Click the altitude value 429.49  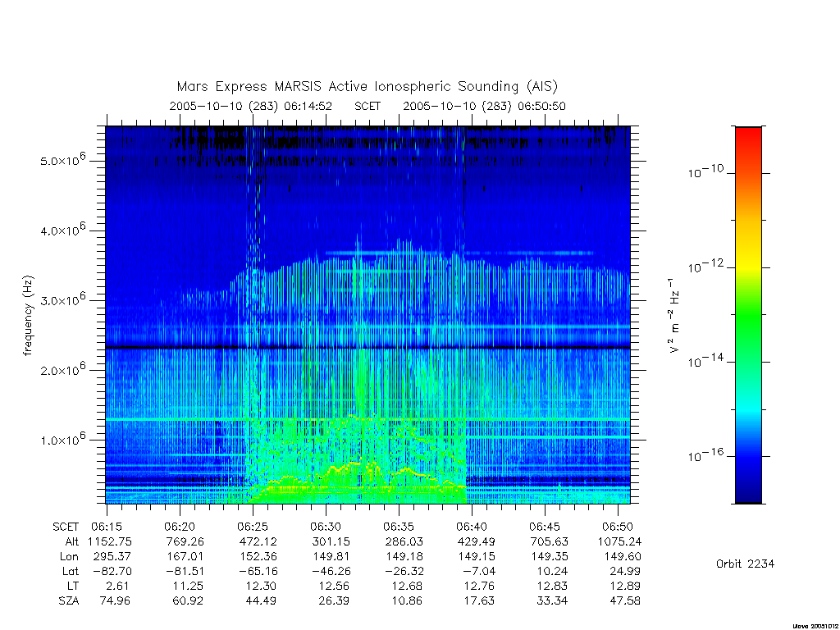(x=477, y=541)
